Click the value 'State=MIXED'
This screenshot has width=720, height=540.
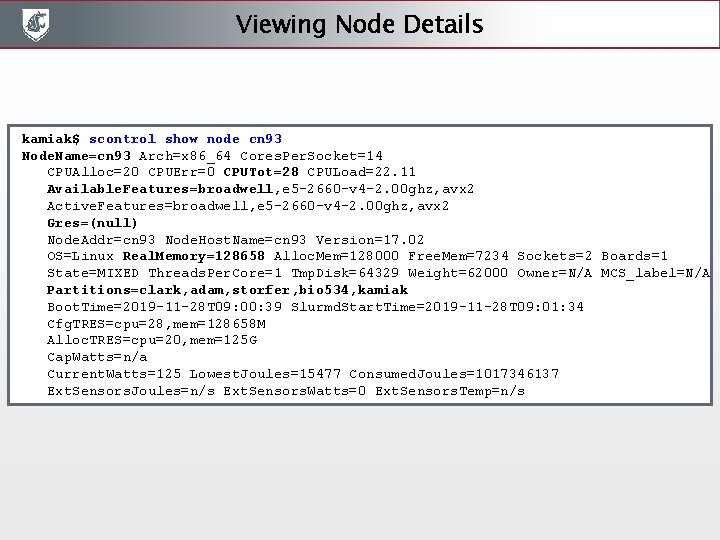(x=93, y=273)
